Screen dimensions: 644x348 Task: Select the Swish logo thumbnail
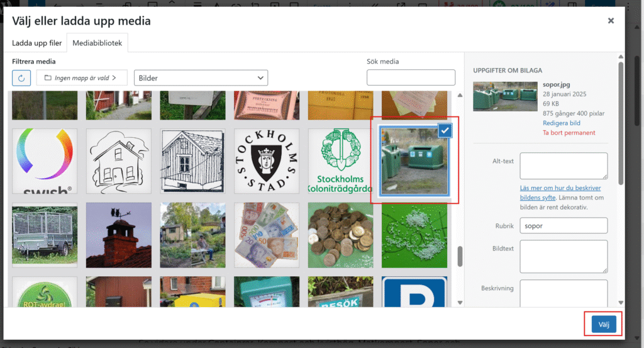(45, 160)
